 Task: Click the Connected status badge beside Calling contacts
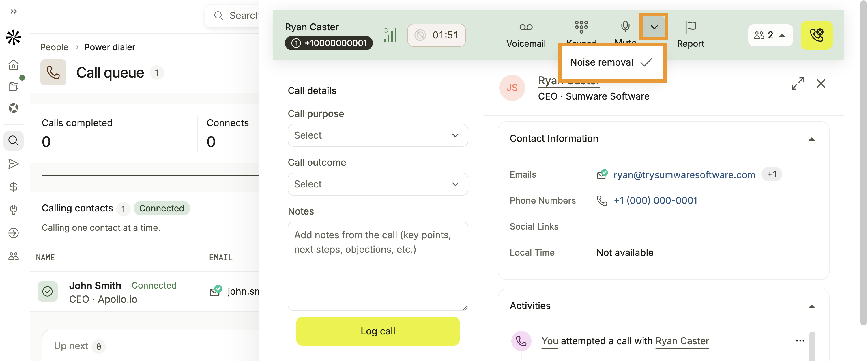coord(162,209)
